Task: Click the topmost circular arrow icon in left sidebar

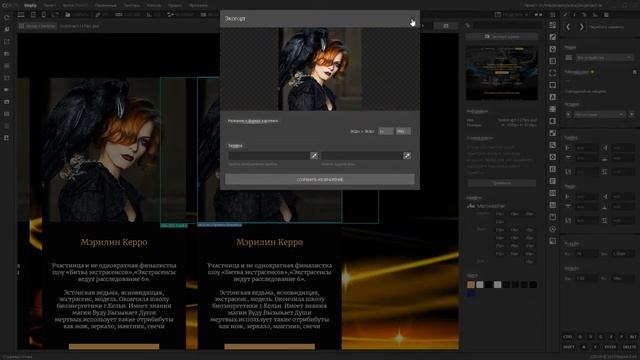Action: click(7, 18)
